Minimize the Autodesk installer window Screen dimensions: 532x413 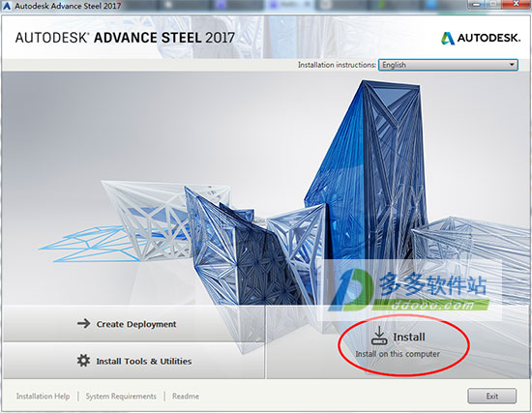point(476,4)
